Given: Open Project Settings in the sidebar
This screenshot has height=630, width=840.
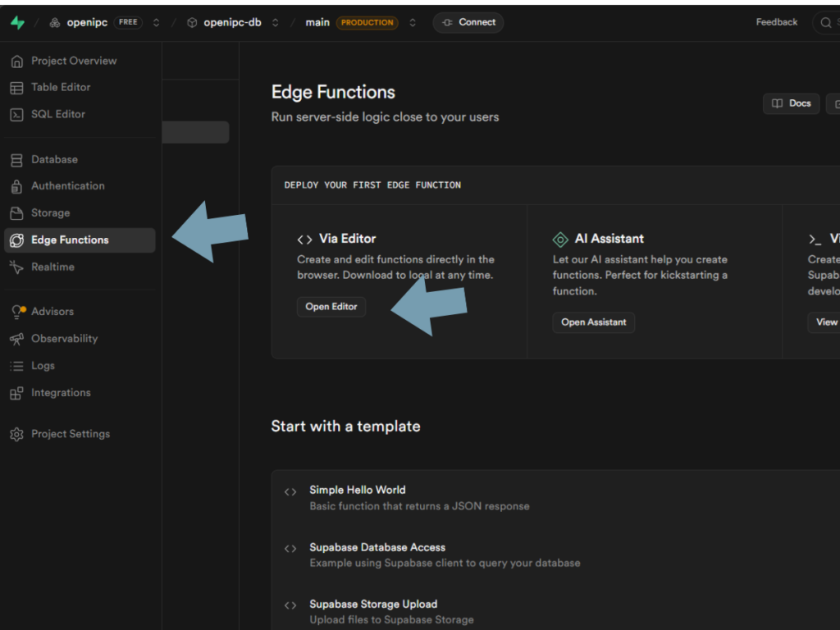Looking at the screenshot, I should point(80,434).
